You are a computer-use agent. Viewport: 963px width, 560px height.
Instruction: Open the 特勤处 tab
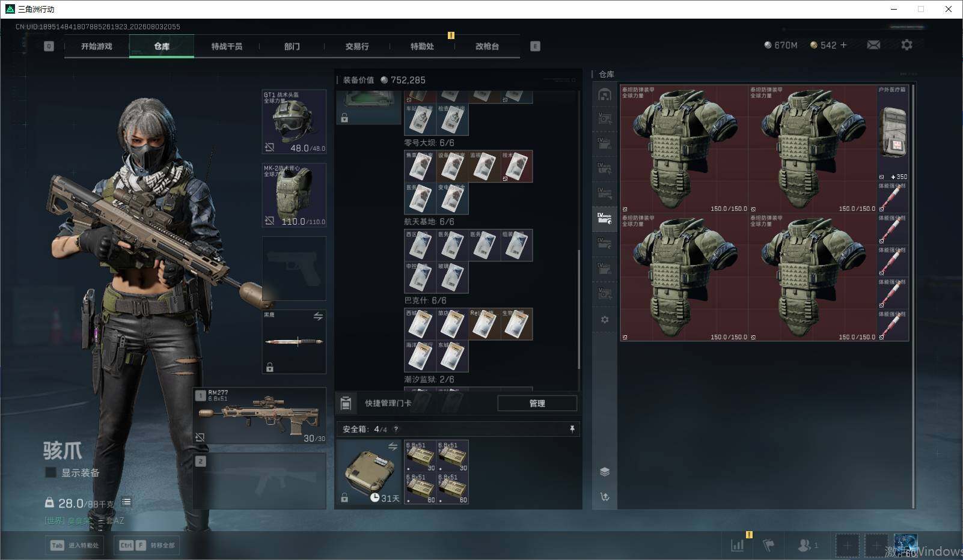[x=422, y=46]
